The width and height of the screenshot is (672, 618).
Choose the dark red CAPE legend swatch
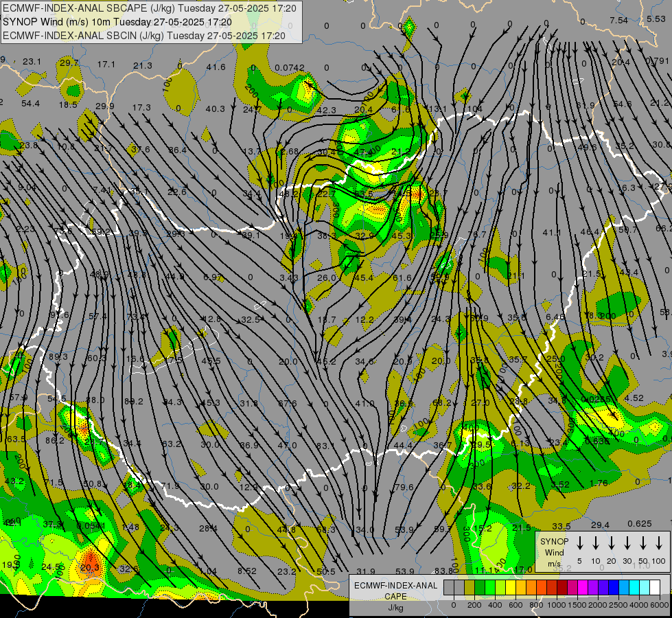(x=563, y=587)
